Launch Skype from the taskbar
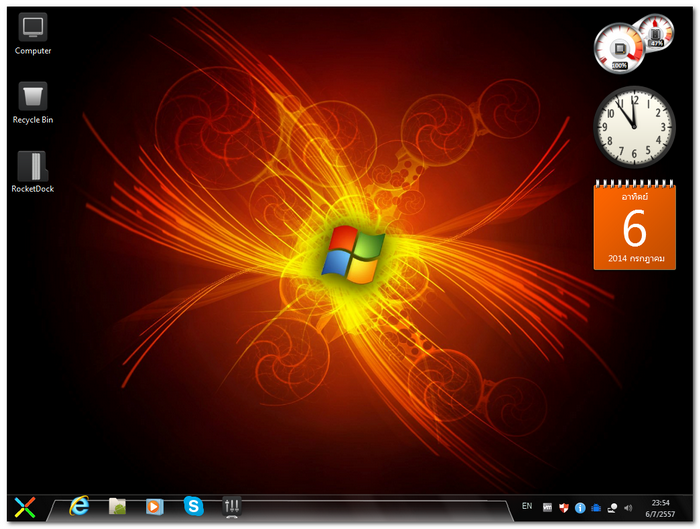The height and width of the screenshot is (529, 700). [x=193, y=506]
